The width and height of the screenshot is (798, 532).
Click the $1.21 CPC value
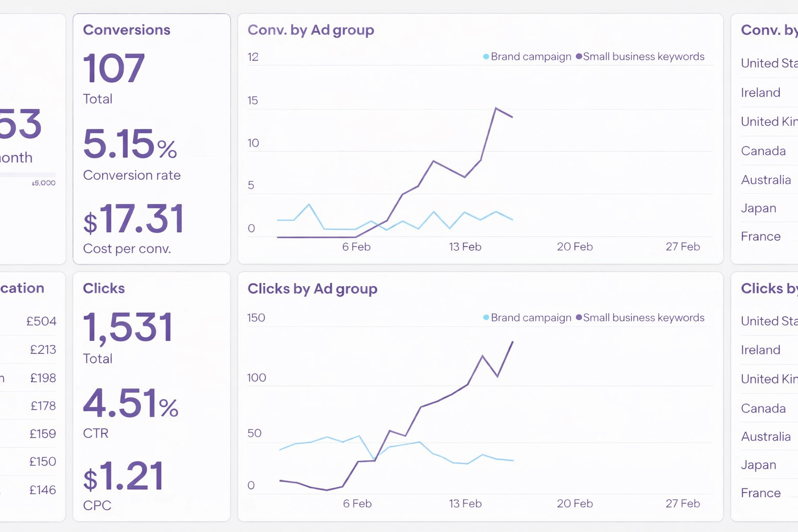pyautogui.click(x=124, y=476)
